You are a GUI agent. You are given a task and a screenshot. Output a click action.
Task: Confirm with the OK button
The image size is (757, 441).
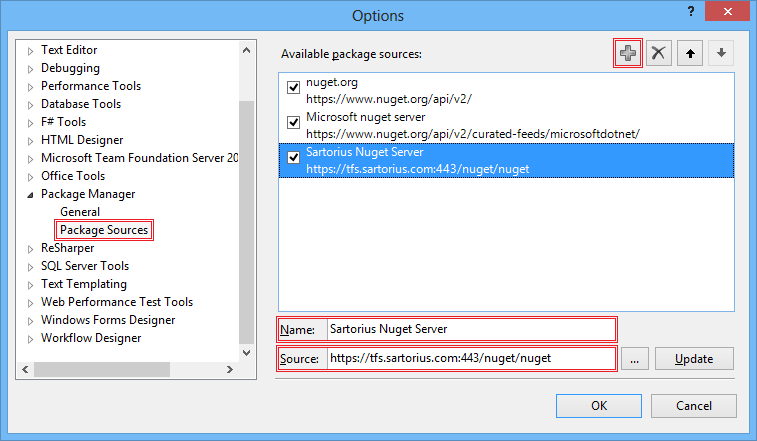[x=599, y=406]
